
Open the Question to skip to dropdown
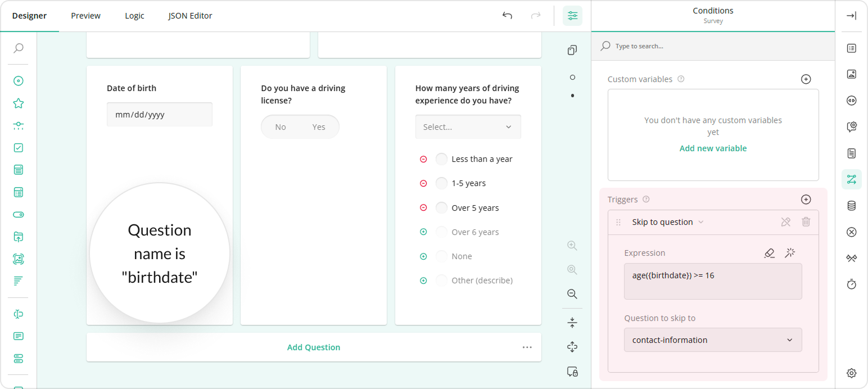(x=713, y=340)
